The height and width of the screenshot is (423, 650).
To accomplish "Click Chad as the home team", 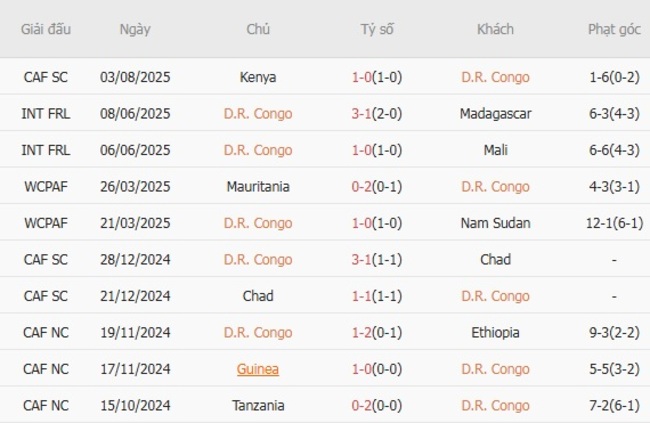I will tap(258, 296).
